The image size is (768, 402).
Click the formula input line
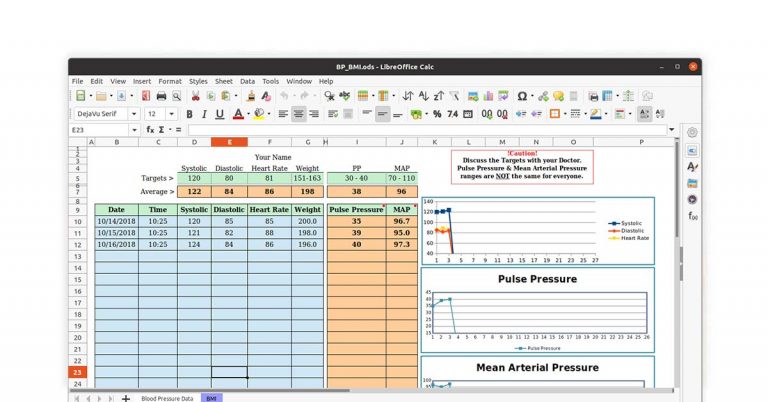click(x=427, y=130)
